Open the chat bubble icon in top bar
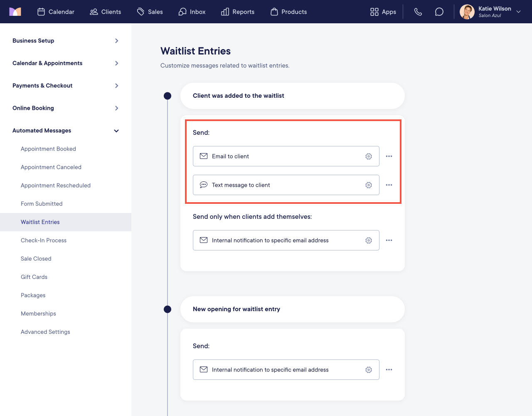The width and height of the screenshot is (532, 416). tap(439, 12)
